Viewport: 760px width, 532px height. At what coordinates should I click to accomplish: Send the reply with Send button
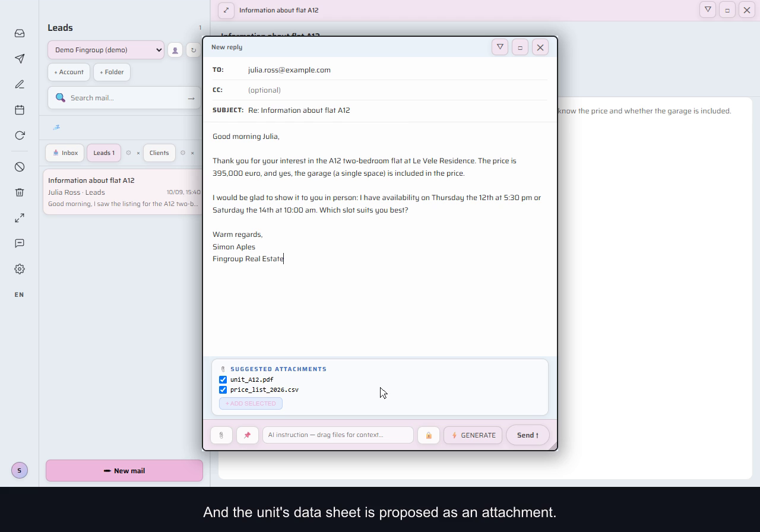[527, 435]
